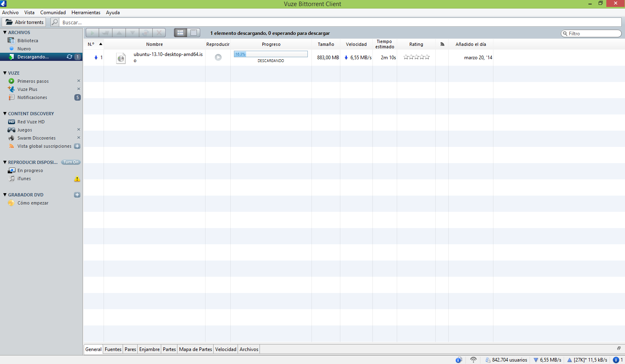
Task: Switch to compact list view toggle
Action: 194,33
